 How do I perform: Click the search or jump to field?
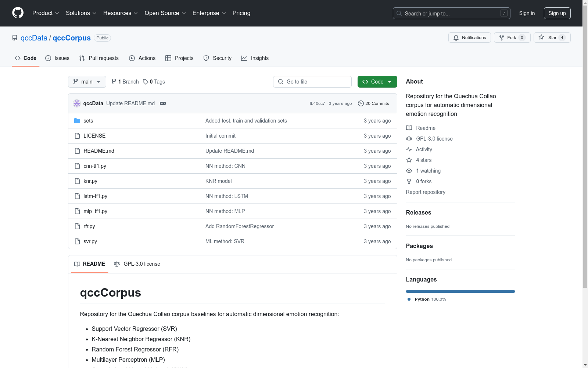coord(452,13)
